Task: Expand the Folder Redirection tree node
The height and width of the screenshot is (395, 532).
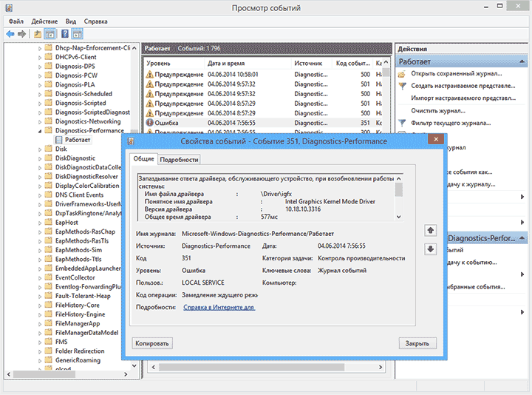Action: (40, 351)
